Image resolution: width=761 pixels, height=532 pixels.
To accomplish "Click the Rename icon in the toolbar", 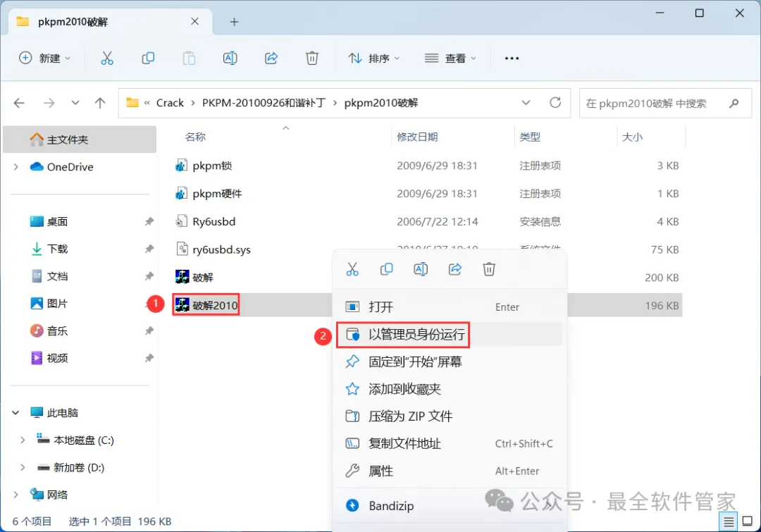I will pos(230,58).
